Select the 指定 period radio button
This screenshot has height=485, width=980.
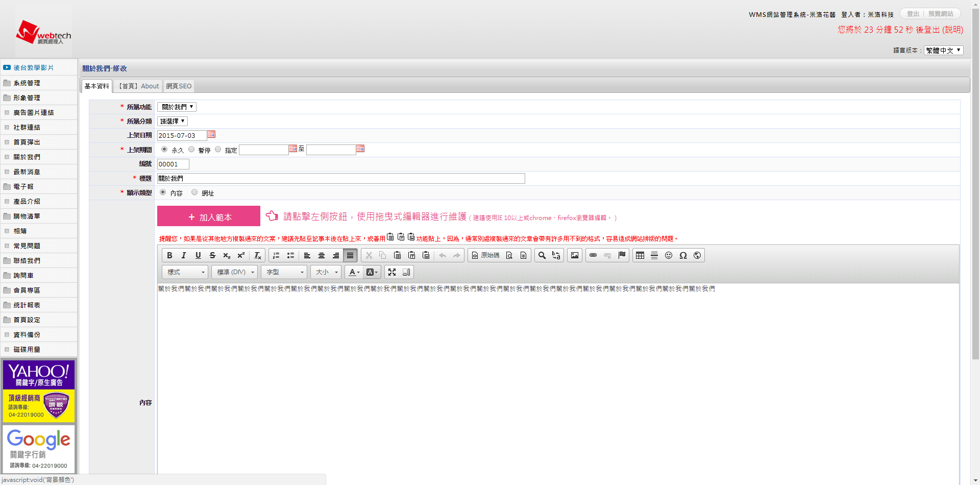tap(218, 150)
